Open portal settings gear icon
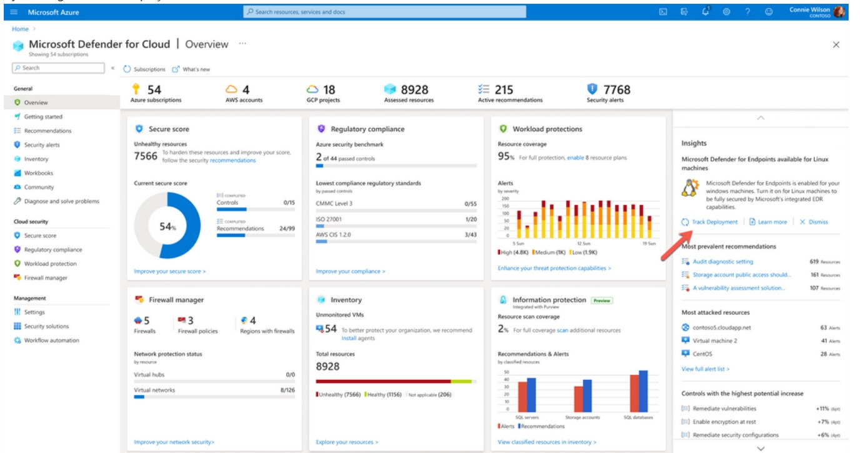The height and width of the screenshot is (453, 868). click(x=726, y=12)
